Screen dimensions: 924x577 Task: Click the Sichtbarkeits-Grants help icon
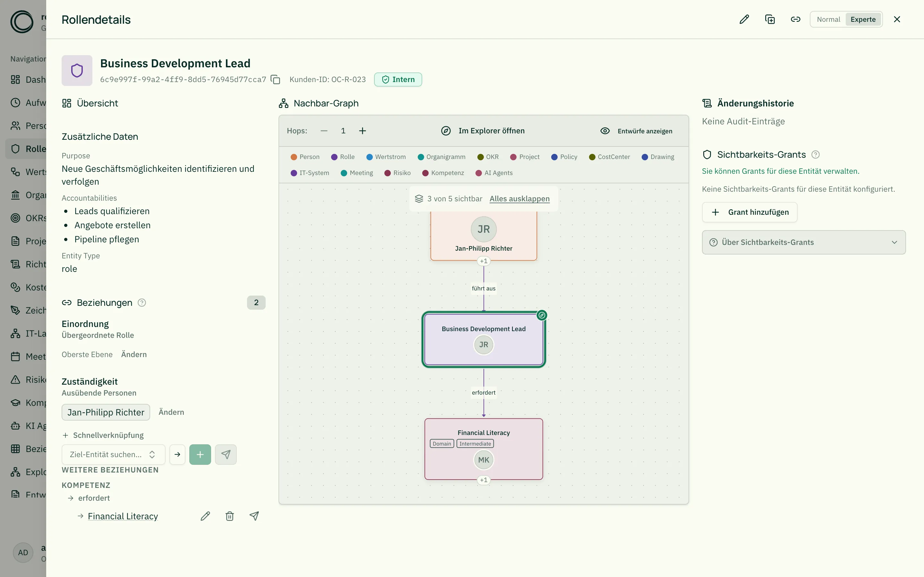coord(816,155)
